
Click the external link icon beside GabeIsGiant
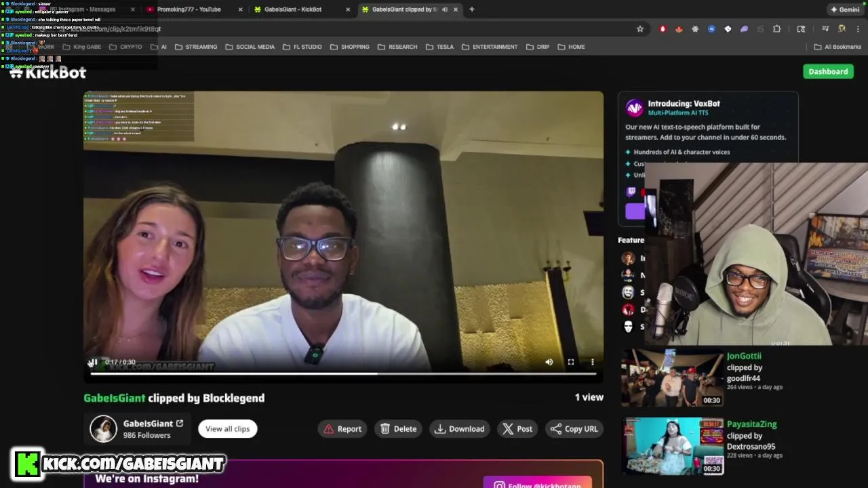point(180,424)
